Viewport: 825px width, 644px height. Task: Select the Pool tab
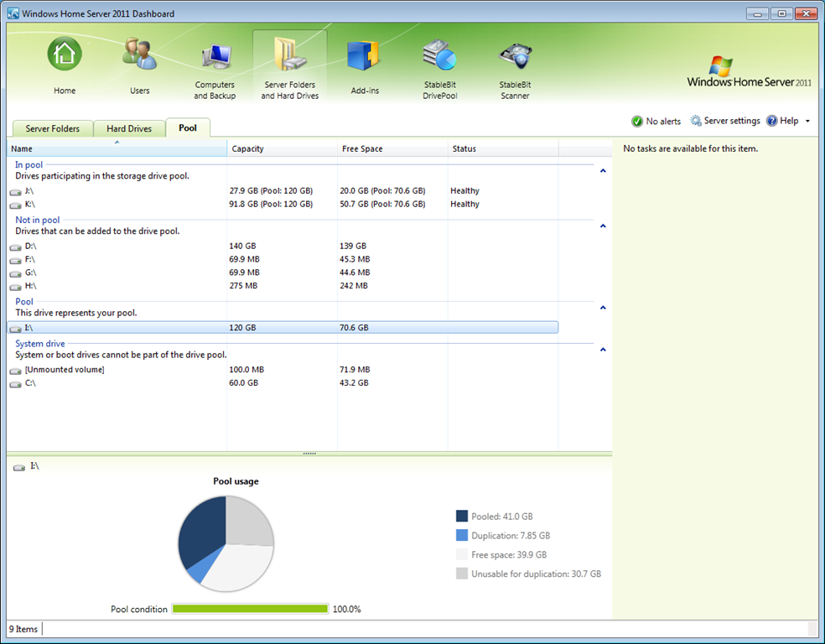(188, 127)
